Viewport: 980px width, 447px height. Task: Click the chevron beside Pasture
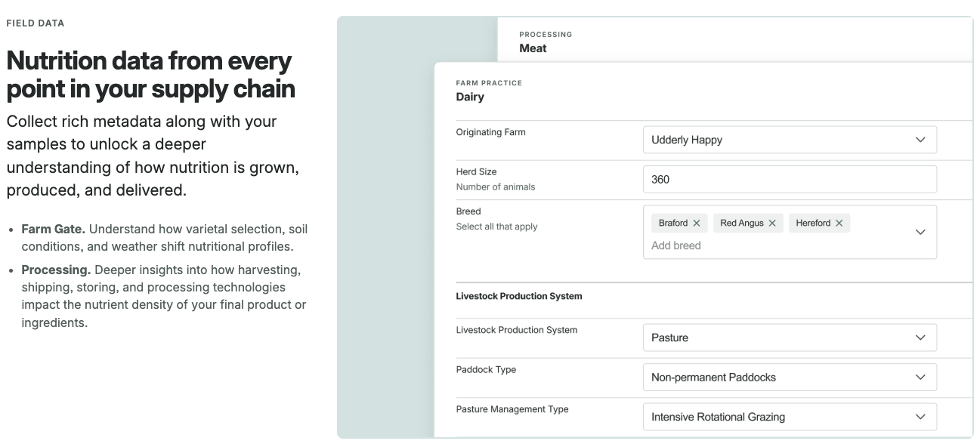click(920, 338)
